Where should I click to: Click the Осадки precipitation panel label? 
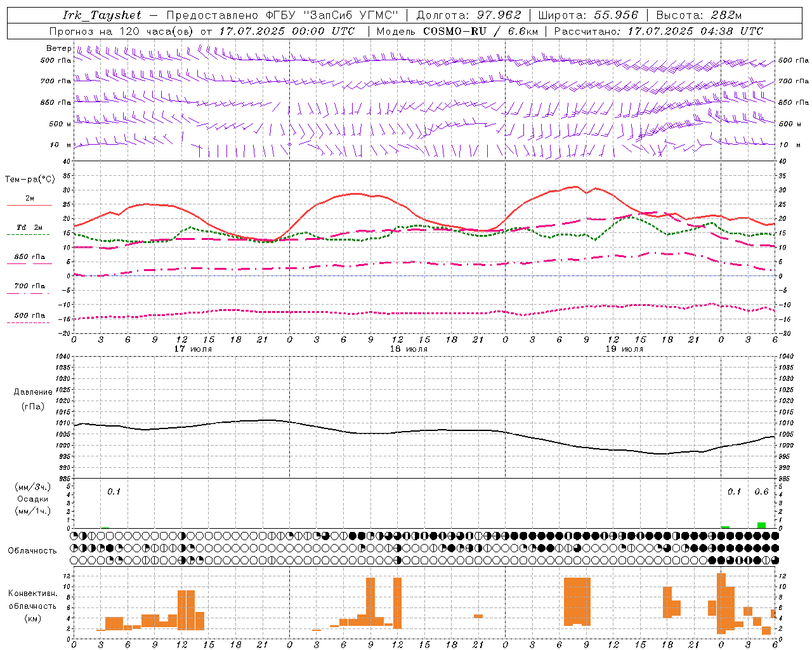click(33, 499)
